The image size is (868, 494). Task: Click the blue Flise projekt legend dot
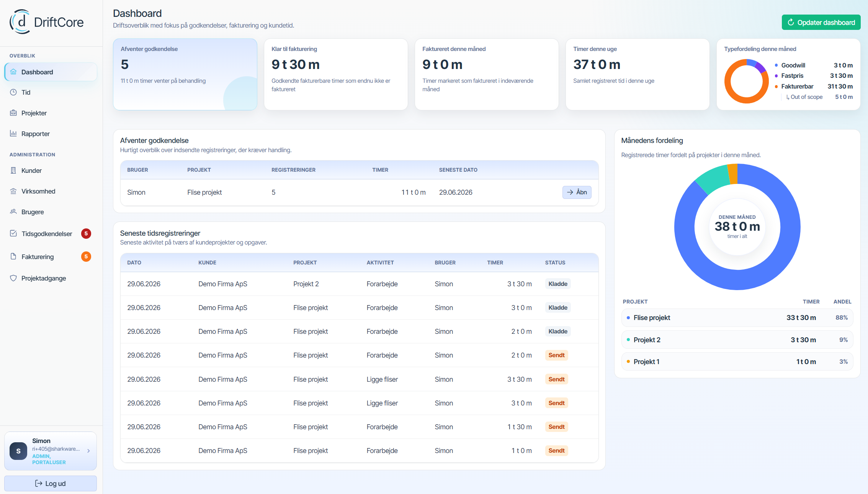[628, 317]
